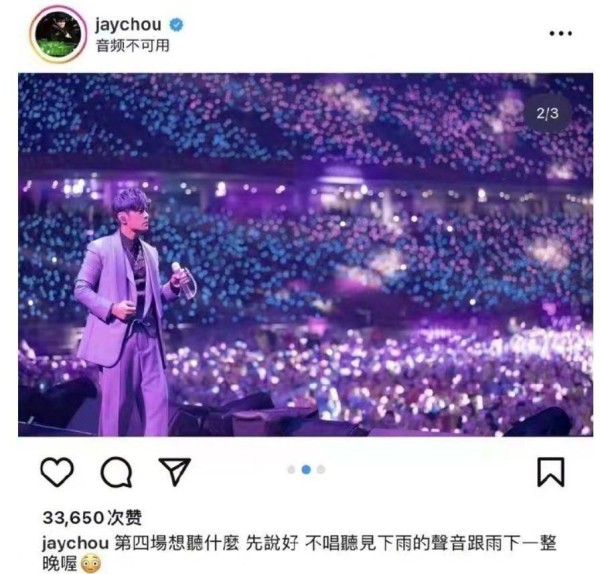Open jaychou's story from the profile avatar
The image size is (600, 574).
click(x=59, y=34)
